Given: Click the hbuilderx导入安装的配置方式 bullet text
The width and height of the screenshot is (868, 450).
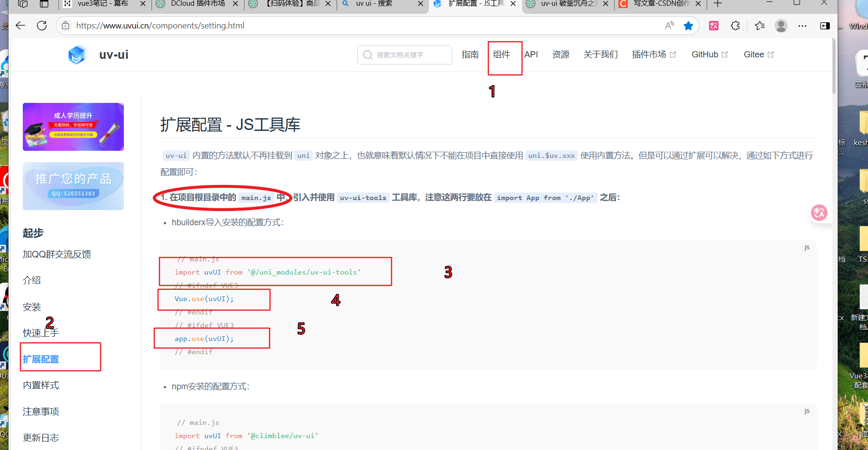Looking at the screenshot, I should (227, 222).
